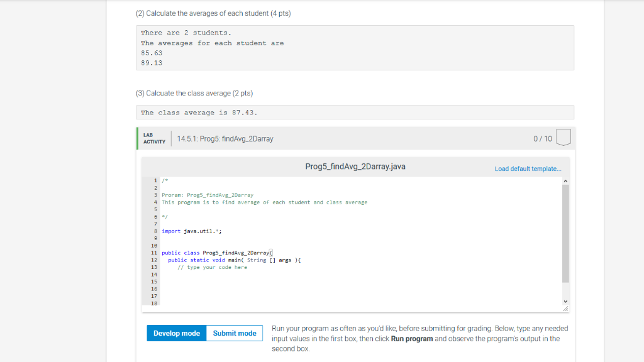Click the '(2) Calculate the averages' heading
Image resolution: width=644 pixels, height=362 pixels.
(x=213, y=13)
